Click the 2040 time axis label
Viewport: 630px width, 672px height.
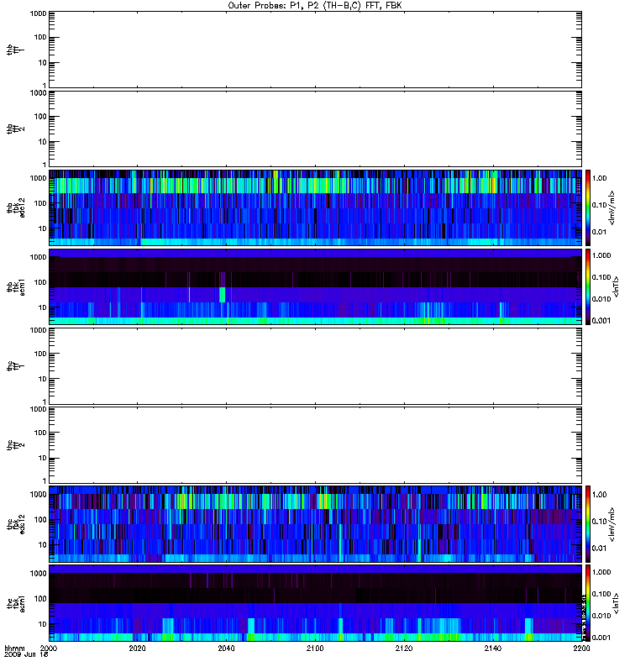(226, 648)
